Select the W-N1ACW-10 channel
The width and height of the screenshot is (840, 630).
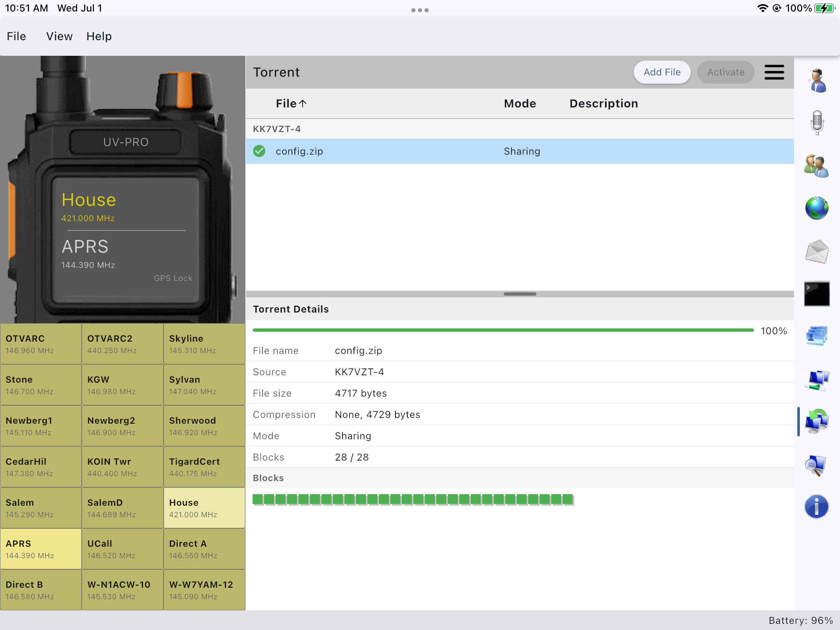(123, 590)
